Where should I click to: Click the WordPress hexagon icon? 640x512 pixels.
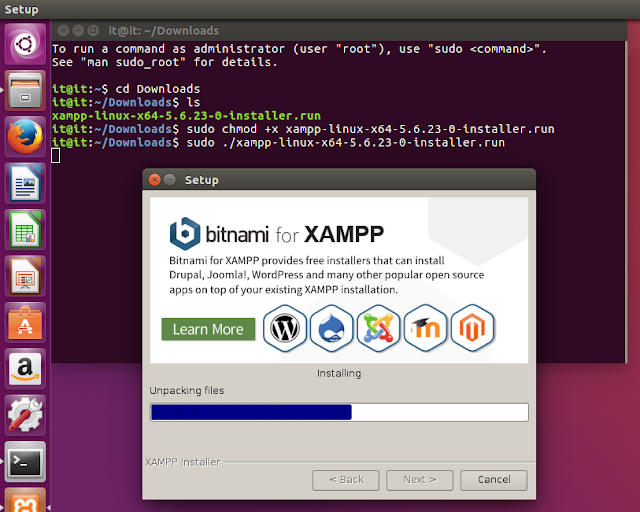284,328
